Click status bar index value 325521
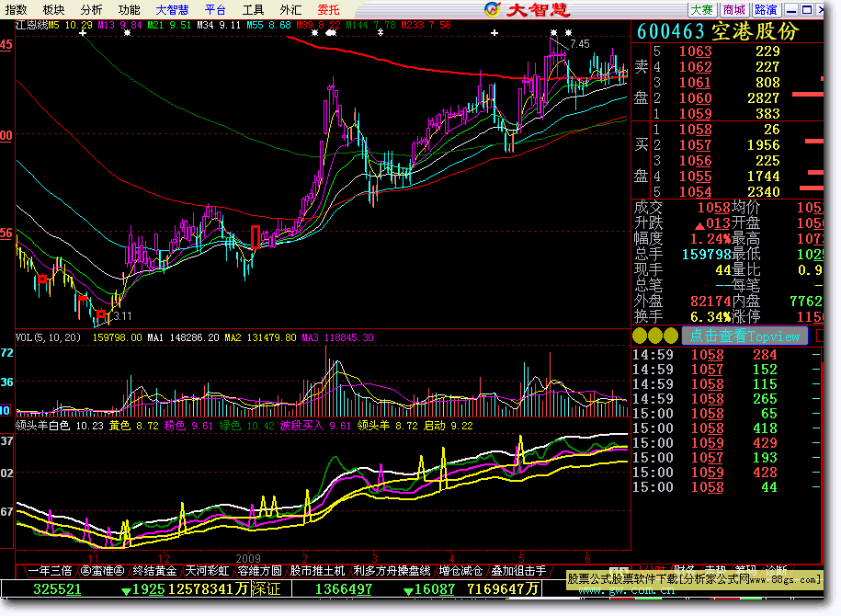This screenshot has width=841, height=616. point(57,589)
